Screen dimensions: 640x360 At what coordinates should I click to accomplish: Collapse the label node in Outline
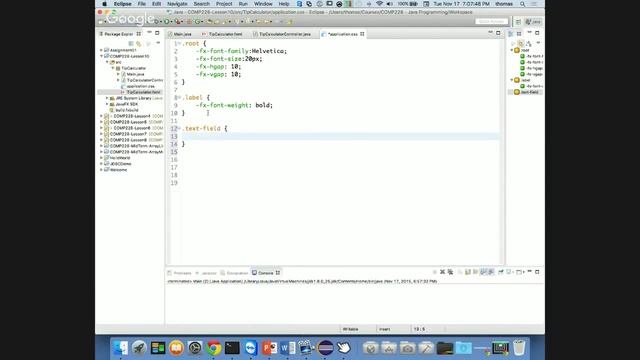(512, 80)
